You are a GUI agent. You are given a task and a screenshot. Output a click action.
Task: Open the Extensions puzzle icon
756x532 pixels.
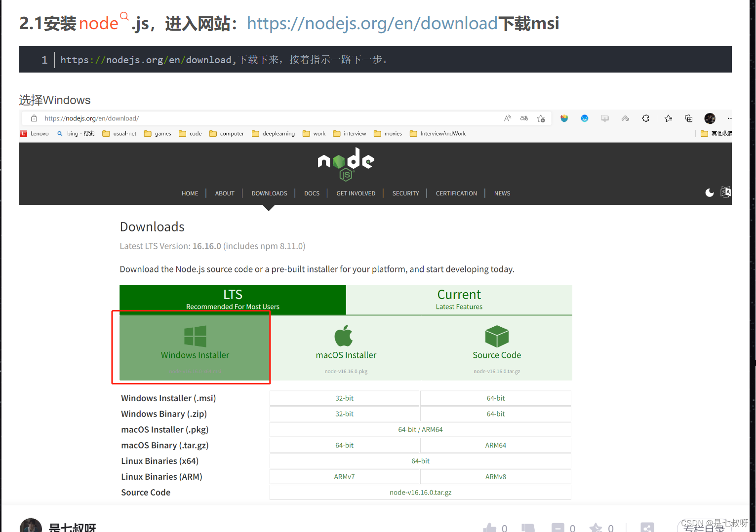click(x=645, y=118)
